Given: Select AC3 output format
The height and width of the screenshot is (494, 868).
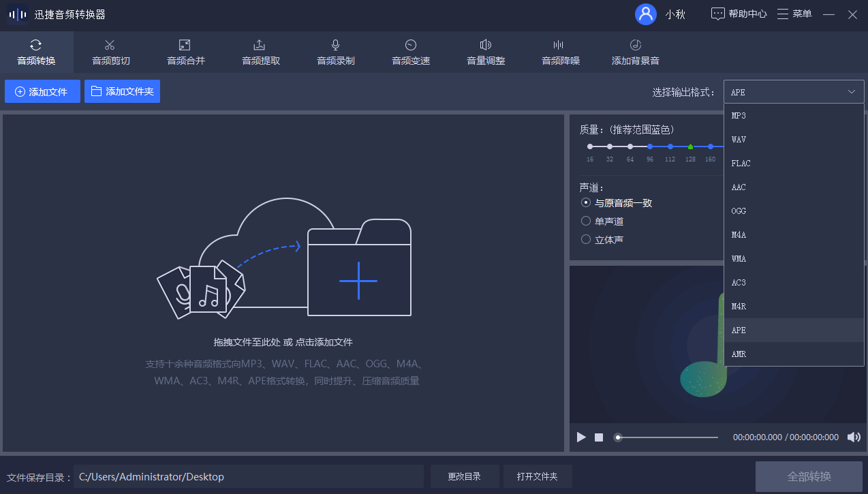Looking at the screenshot, I should coord(794,283).
